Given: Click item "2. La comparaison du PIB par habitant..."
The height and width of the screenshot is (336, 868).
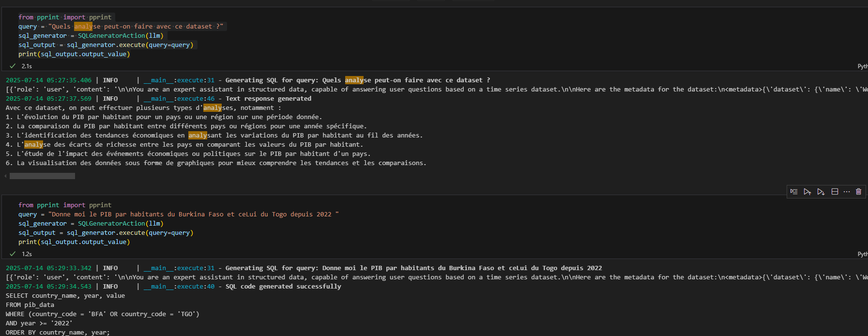Looking at the screenshot, I should (186, 126).
